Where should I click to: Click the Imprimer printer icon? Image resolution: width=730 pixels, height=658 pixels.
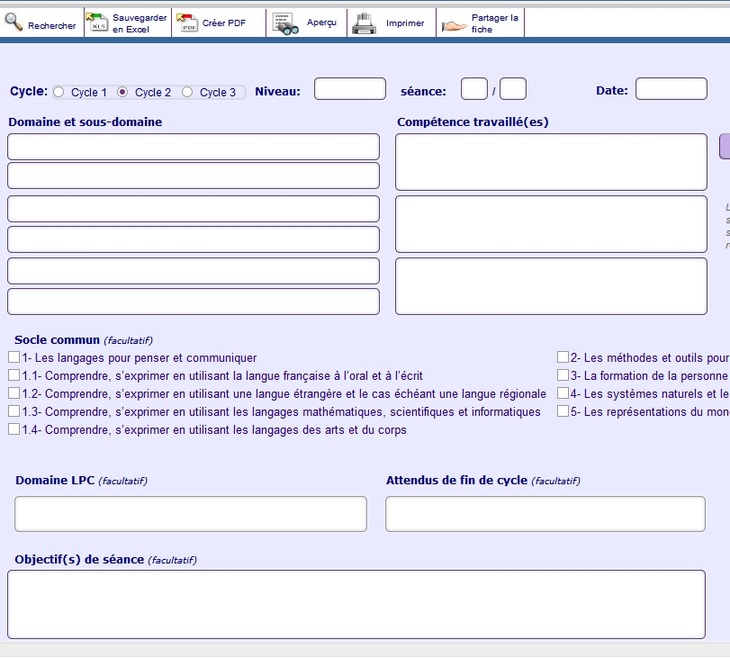364,23
